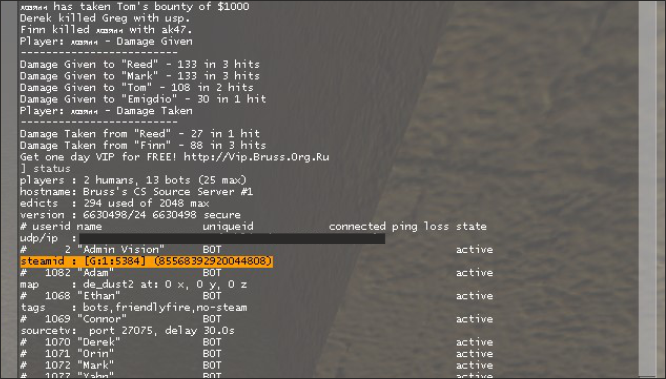Click the Vip.Bruss.Org.Ru URL in console
Screen dimensions: 666x379
[256, 157]
